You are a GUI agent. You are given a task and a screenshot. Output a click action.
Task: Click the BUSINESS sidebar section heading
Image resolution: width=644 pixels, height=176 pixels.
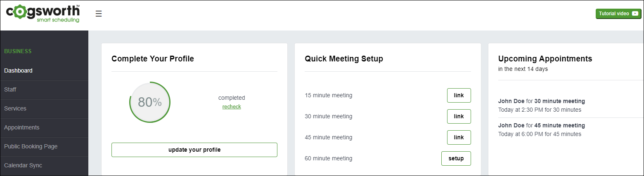[18, 52]
